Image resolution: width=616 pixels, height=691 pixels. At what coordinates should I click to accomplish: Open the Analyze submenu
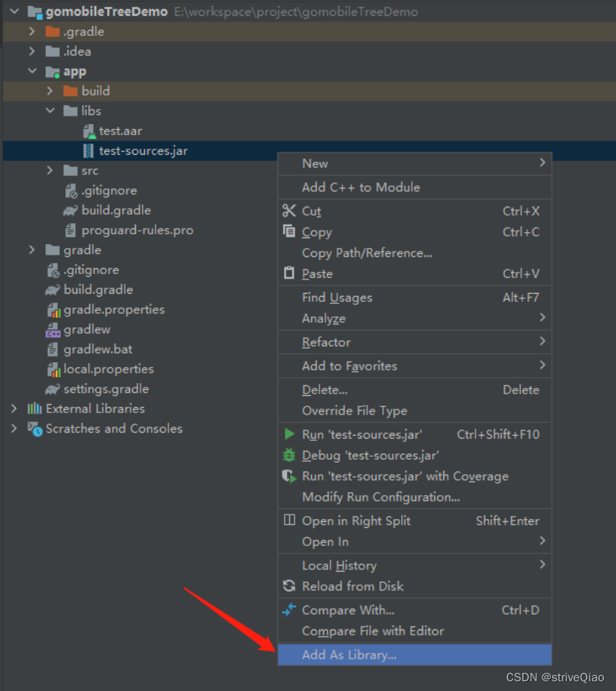414,318
